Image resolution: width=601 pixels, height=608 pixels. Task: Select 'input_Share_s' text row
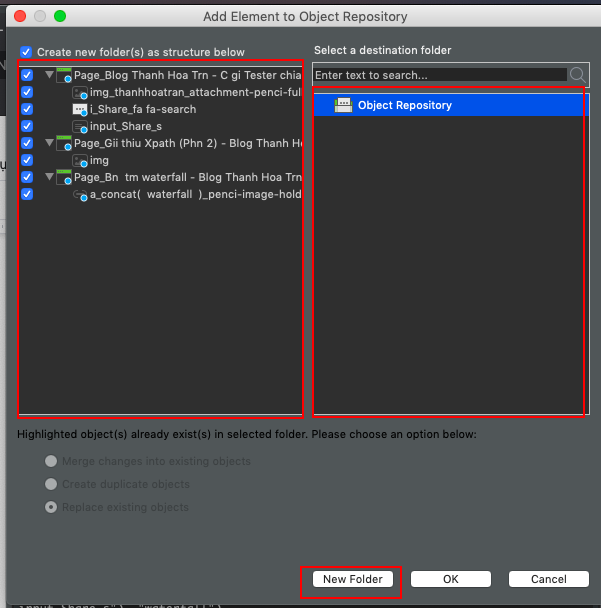click(x=126, y=126)
